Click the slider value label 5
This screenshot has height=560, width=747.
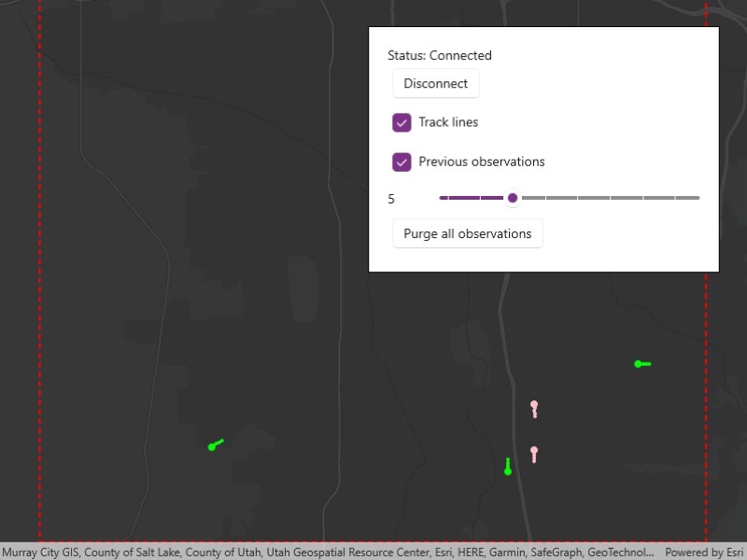pyautogui.click(x=391, y=199)
